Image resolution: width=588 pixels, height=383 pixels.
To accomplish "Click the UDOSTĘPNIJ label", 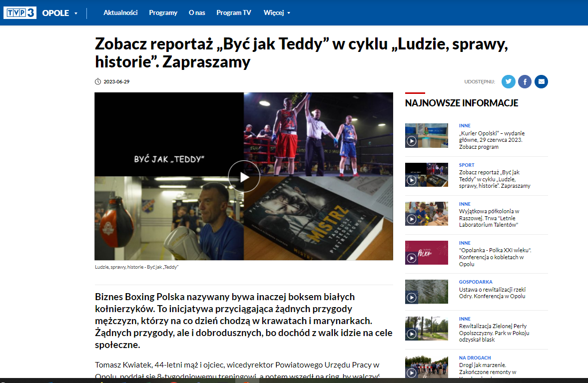I will coord(479,82).
